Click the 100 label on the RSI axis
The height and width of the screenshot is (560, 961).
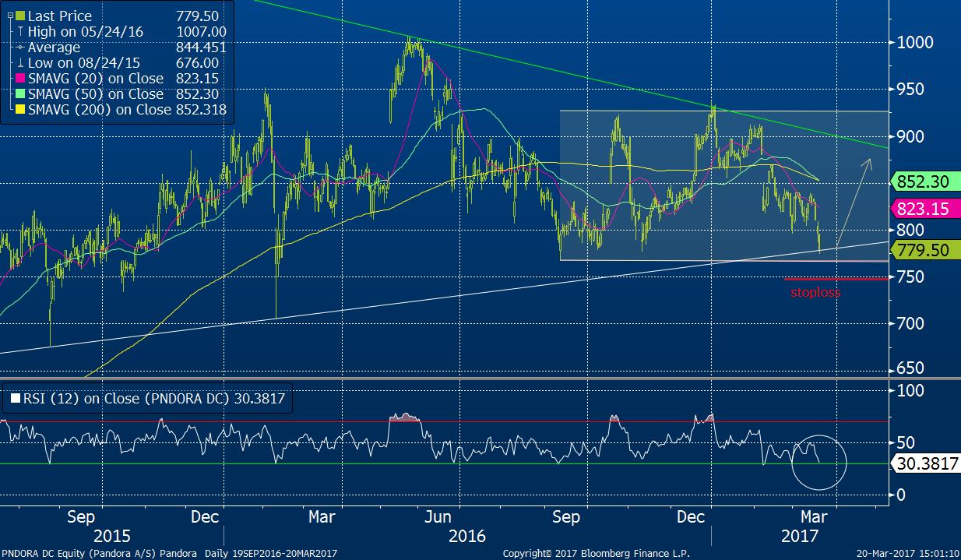point(910,389)
